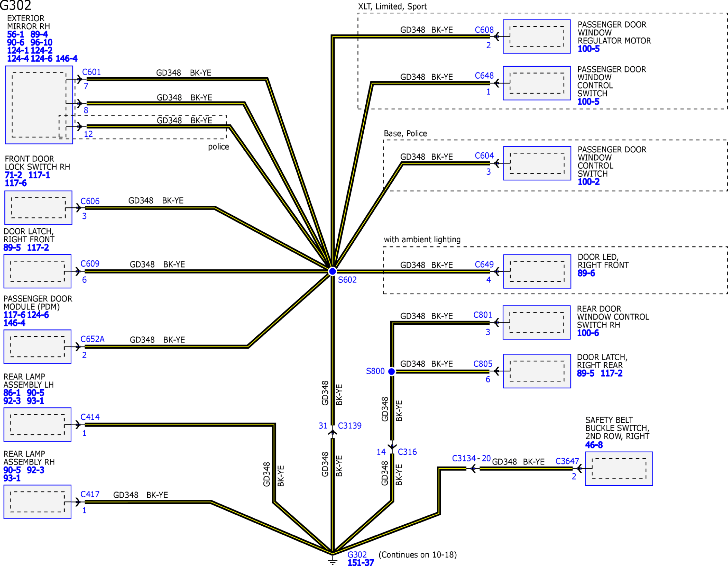Click the S800 splice node dot

(x=392, y=371)
